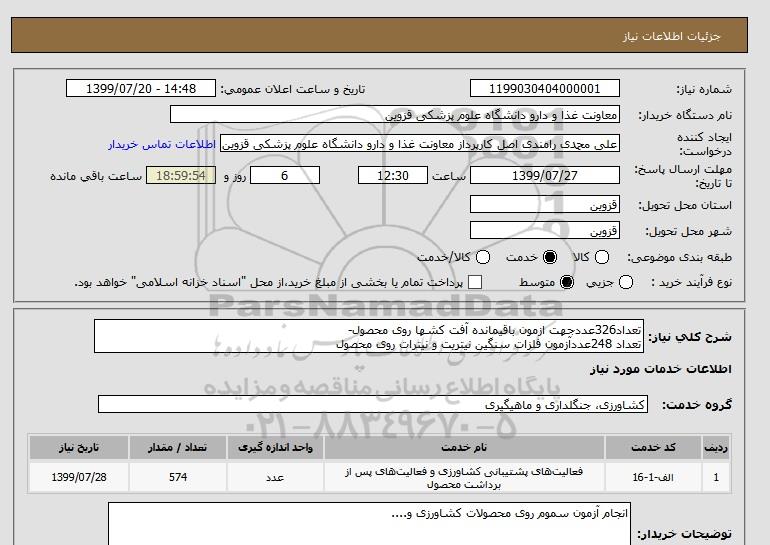Click the request creator field
This screenshot has height=545, width=770.
(420, 144)
